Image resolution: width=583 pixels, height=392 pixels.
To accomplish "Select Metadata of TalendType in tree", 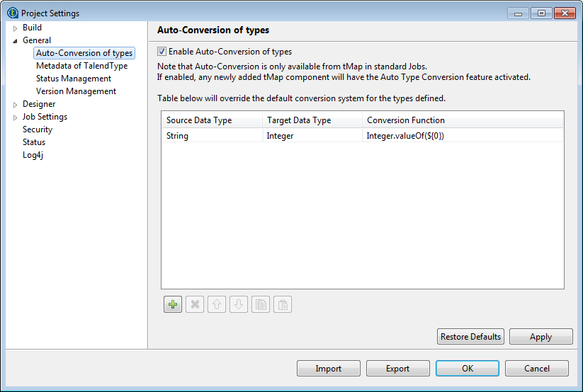I will point(81,66).
